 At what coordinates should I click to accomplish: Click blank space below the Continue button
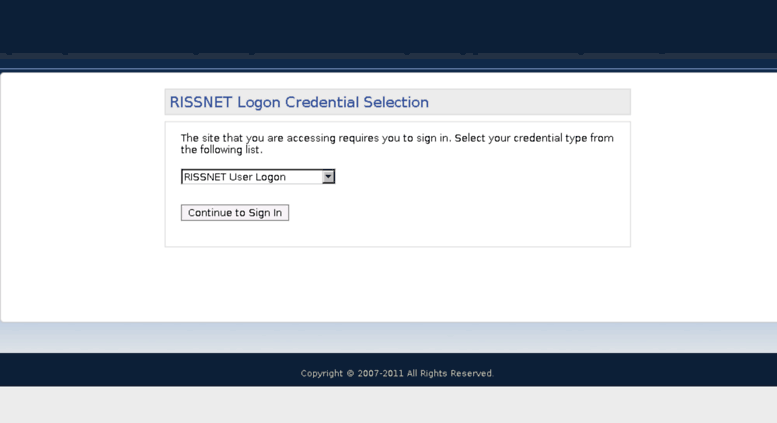click(397, 234)
